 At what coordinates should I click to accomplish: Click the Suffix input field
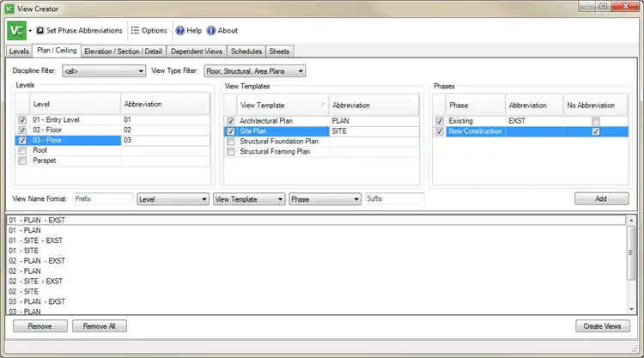coord(395,198)
